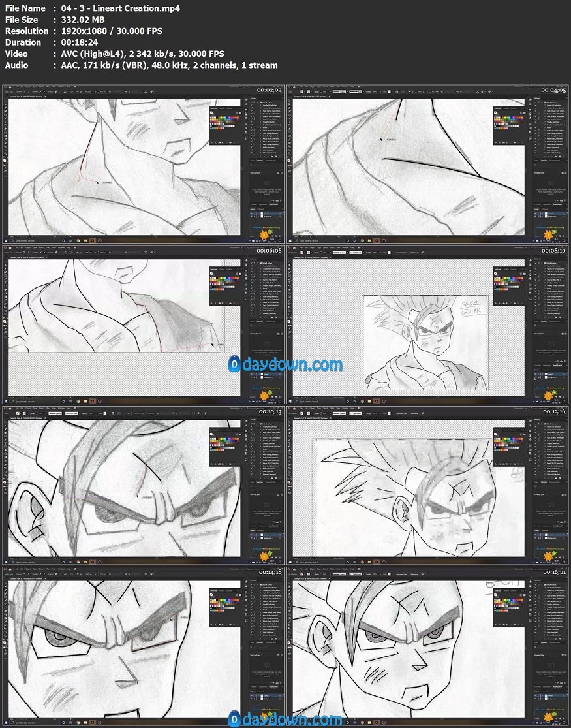Expand Background layer in 00:16:21 frame

pos(543,699)
